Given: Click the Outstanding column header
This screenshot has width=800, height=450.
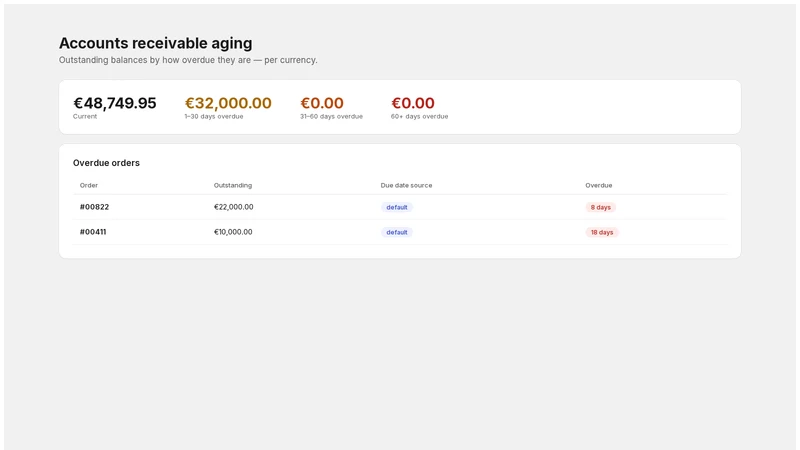Looking at the screenshot, I should click(x=233, y=185).
